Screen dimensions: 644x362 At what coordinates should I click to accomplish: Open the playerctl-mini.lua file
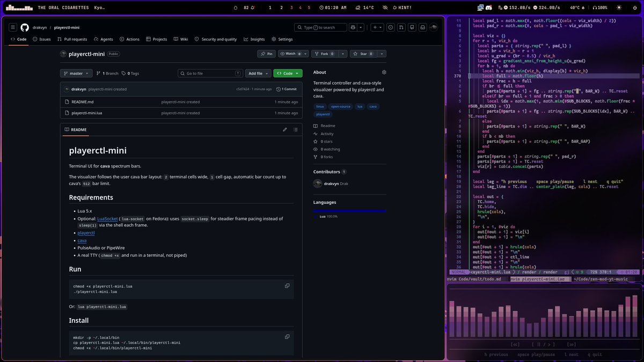coord(87,113)
